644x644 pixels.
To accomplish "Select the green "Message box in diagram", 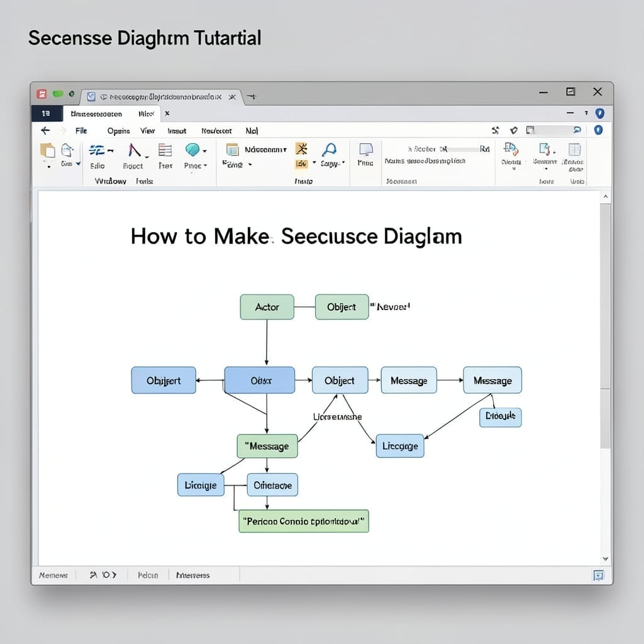I will click(267, 446).
